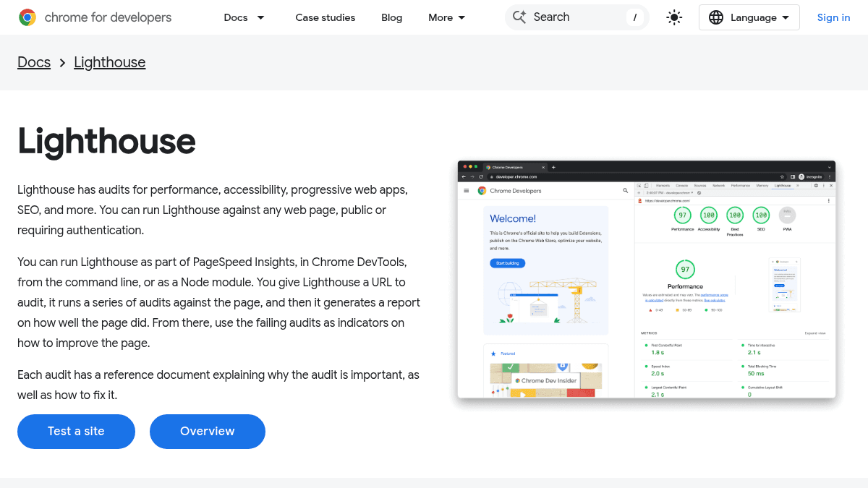The height and width of the screenshot is (488, 868).
Task: Click the Accessibility 100 score gauge
Action: [x=709, y=215]
